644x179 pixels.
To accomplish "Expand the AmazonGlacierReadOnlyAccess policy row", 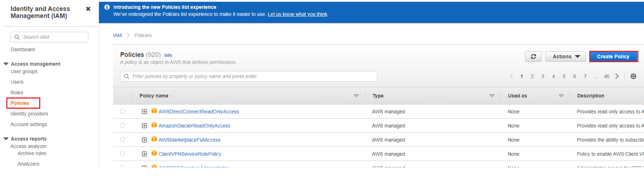I will (144, 126).
